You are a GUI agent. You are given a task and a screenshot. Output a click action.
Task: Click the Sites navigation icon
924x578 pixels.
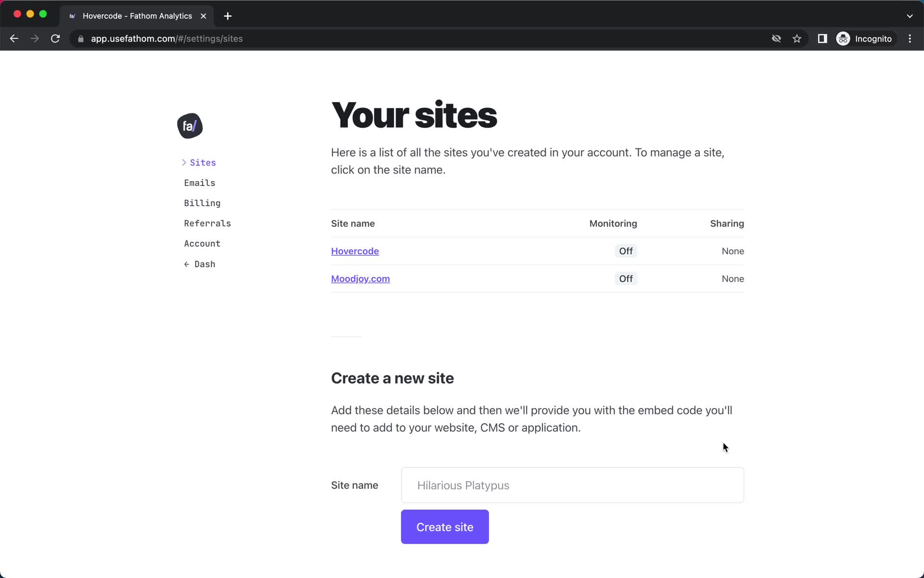tap(184, 162)
